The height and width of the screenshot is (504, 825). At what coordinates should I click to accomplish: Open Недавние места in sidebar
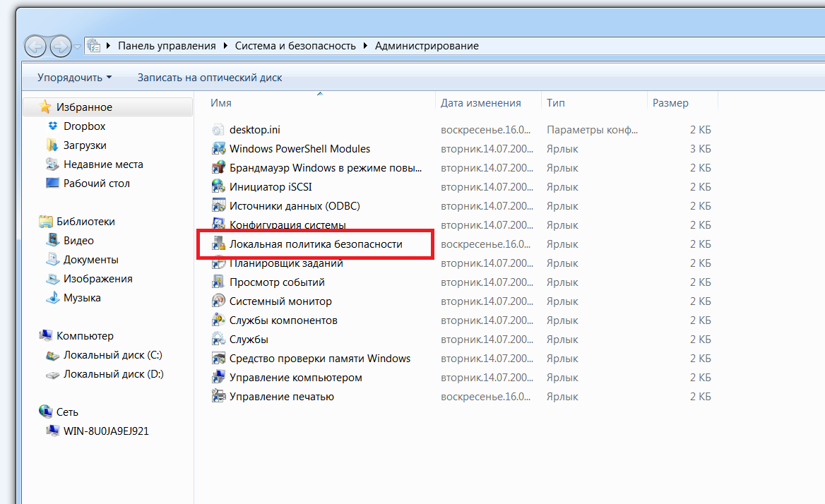(x=103, y=164)
